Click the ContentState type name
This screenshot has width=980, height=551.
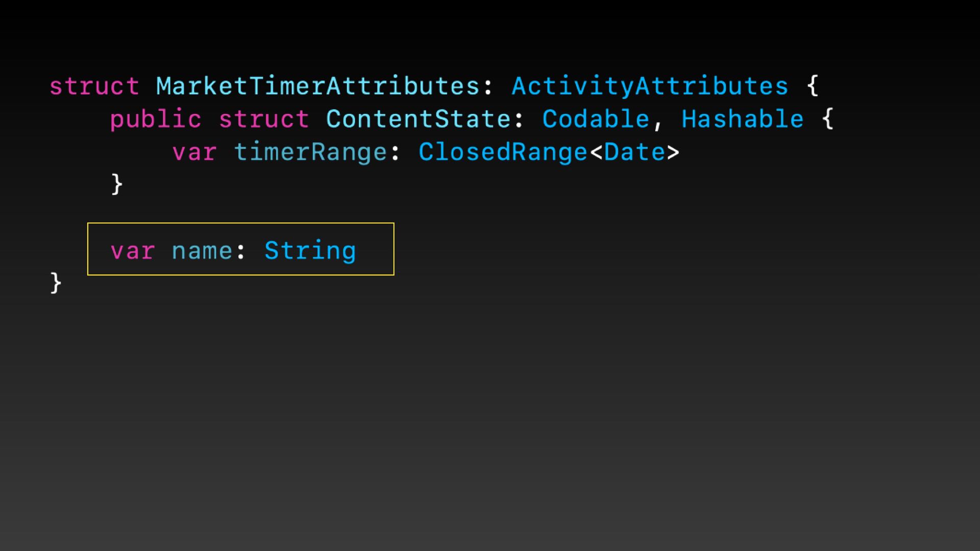coord(418,119)
